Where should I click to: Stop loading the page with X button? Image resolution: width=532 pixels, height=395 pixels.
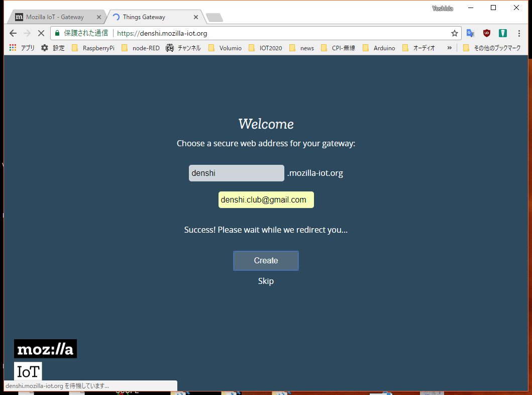(x=41, y=33)
